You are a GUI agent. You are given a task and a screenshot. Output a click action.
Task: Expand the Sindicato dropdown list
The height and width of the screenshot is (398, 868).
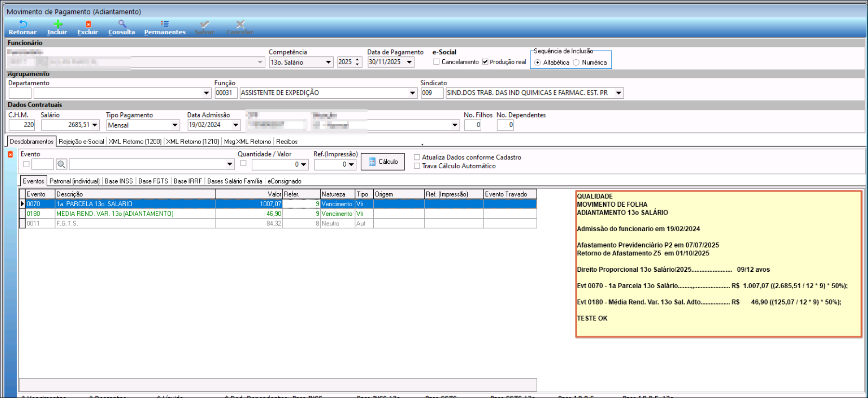tap(619, 93)
